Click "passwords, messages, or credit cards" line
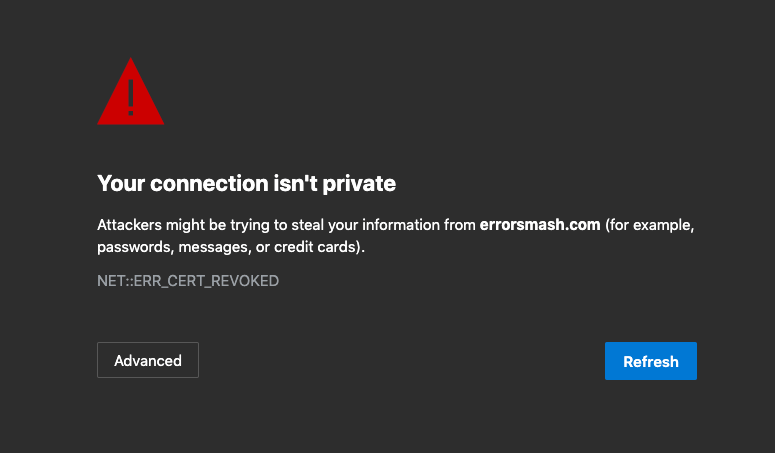This screenshot has height=453, width=775. coord(231,247)
